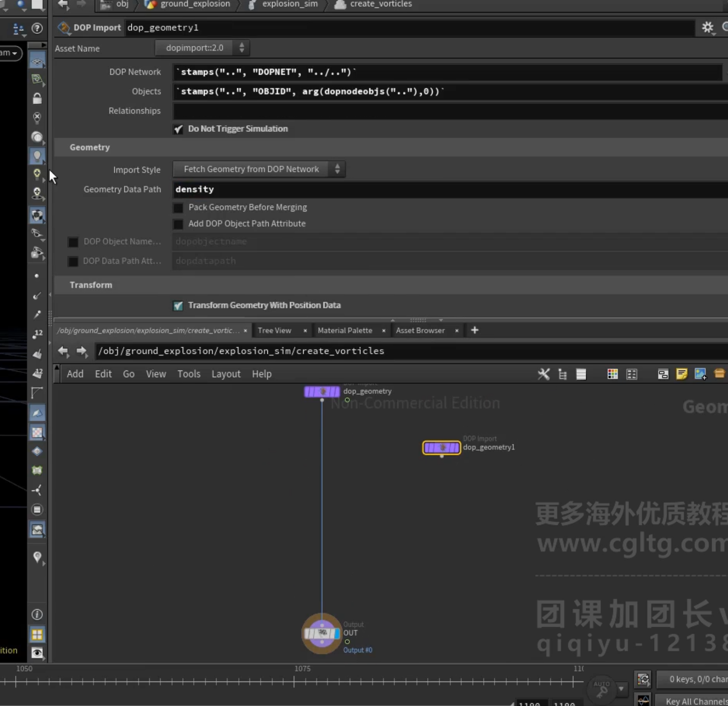Navigate back in network editor path
Screen dimensions: 728x706
63,351
